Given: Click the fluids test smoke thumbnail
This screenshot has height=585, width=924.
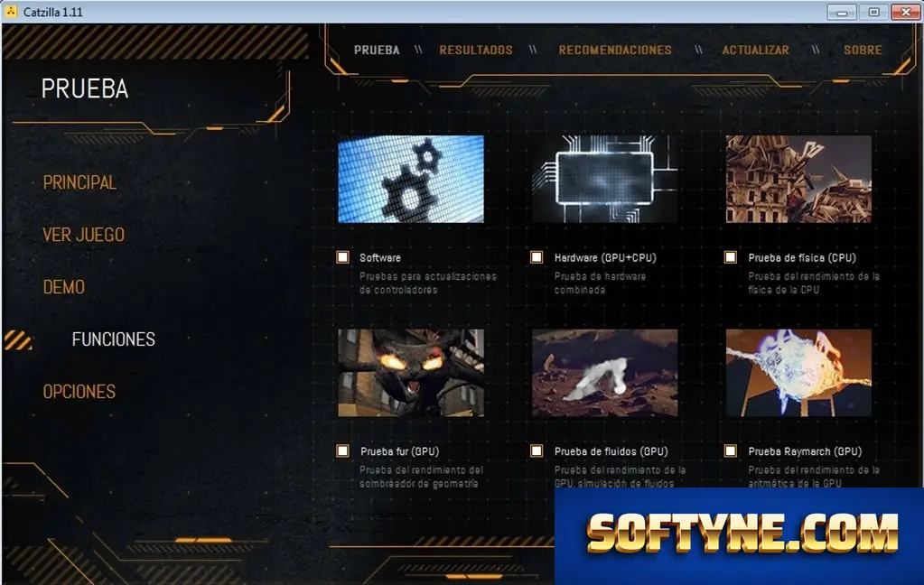Looking at the screenshot, I should click(x=604, y=373).
